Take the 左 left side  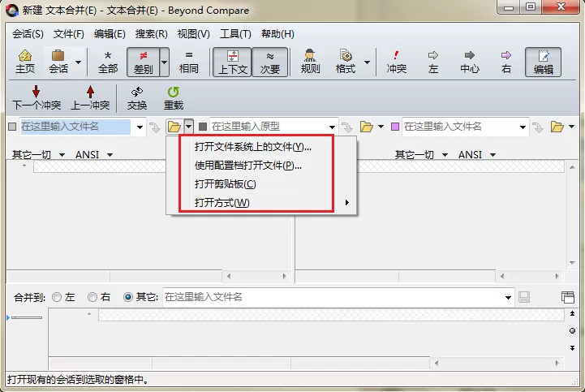432,62
